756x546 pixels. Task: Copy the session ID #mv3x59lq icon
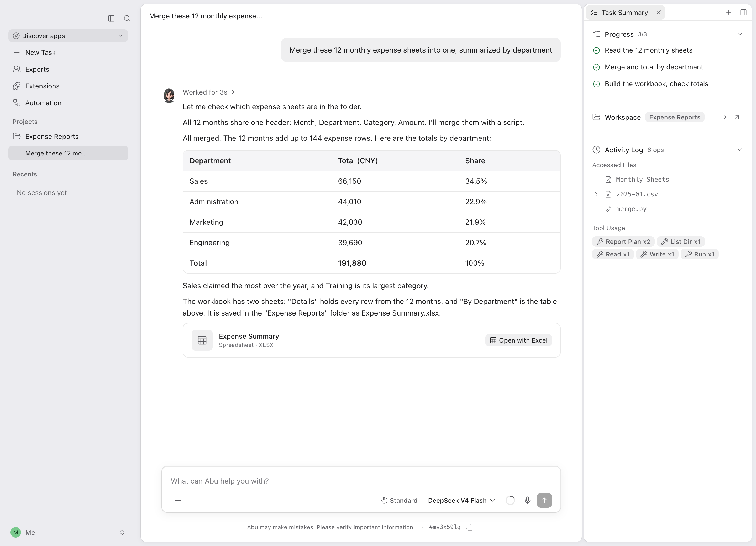pos(469,527)
